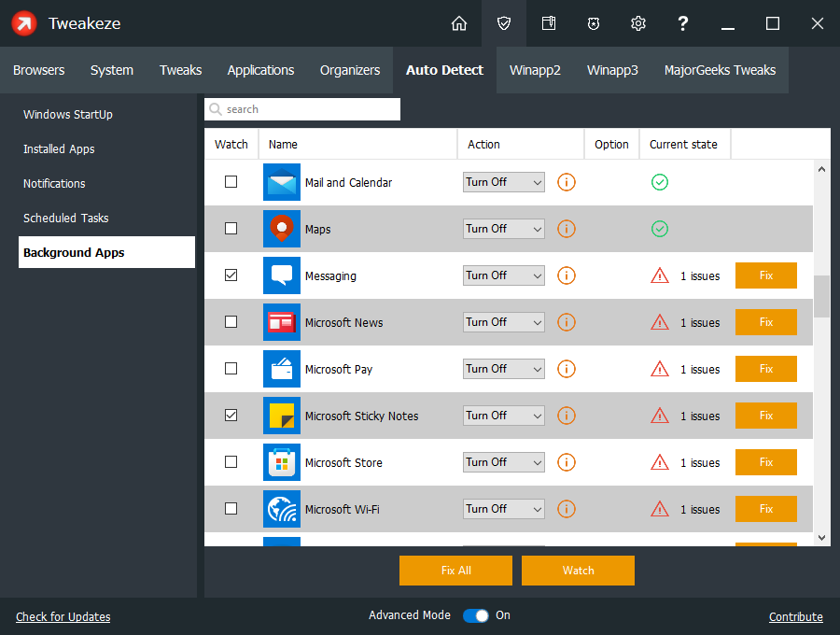Click the Microsoft Sticky Notes app icon
This screenshot has height=635, width=840.
pos(282,416)
